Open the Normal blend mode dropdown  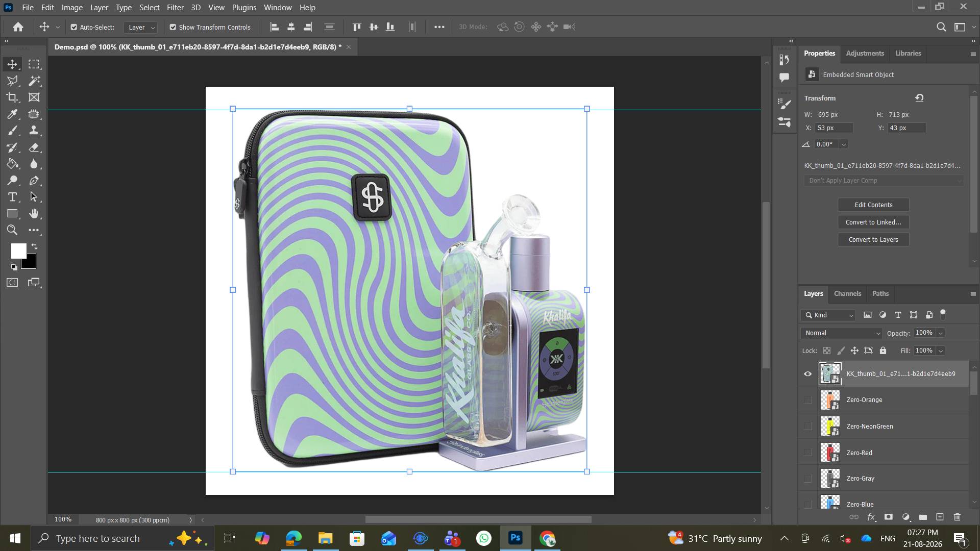click(x=841, y=333)
